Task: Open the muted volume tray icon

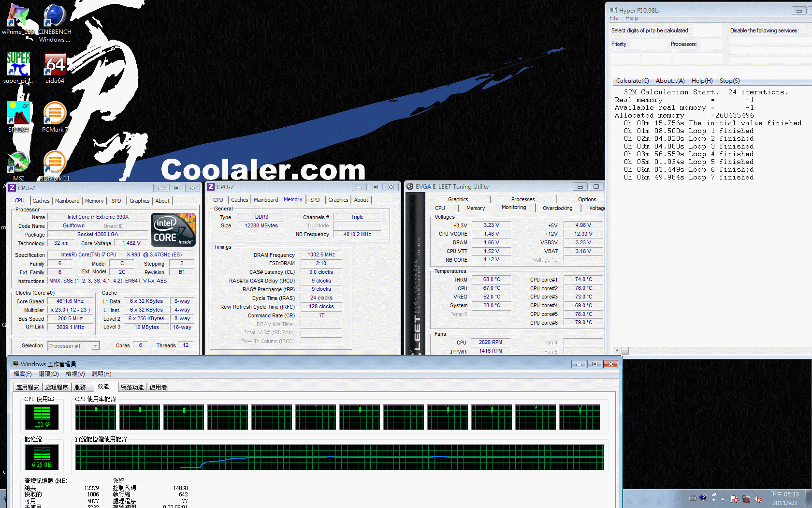Action: tap(758, 499)
